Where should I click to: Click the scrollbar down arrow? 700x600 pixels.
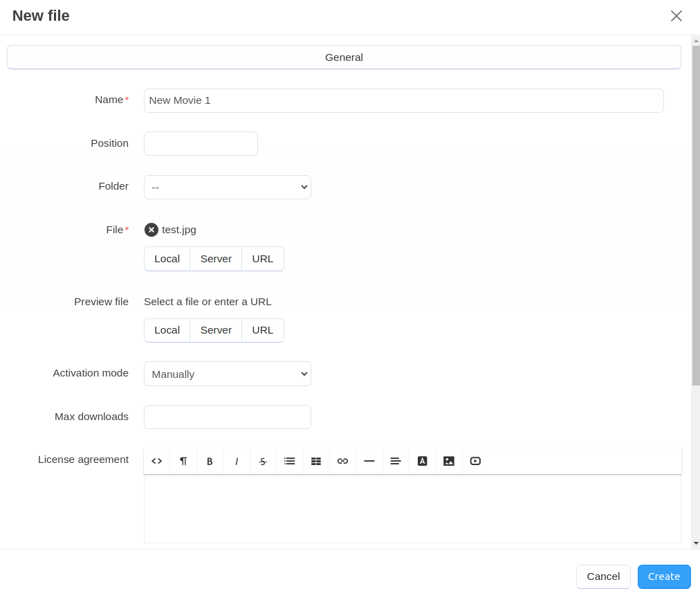pyautogui.click(x=696, y=544)
